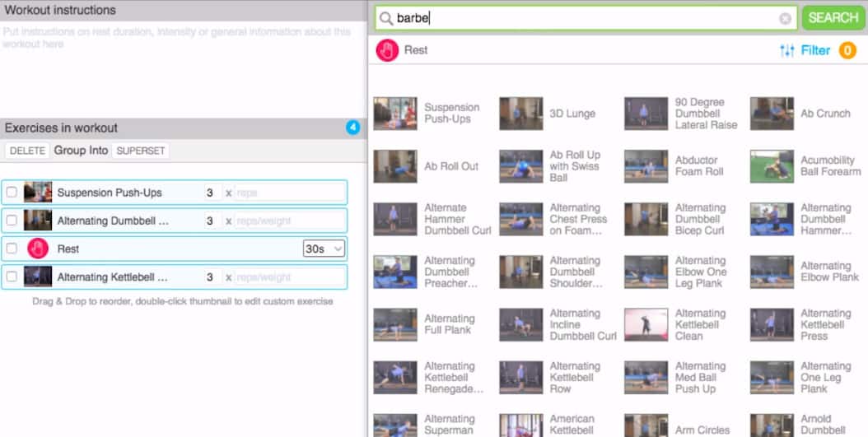Select Alternating Med Ball Push Up thumbnail
Viewport: 868px width, 437px height.
(x=646, y=377)
